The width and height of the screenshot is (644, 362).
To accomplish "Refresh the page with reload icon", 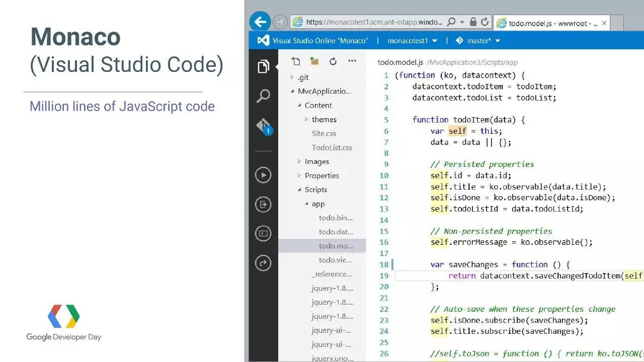I will coord(485,22).
